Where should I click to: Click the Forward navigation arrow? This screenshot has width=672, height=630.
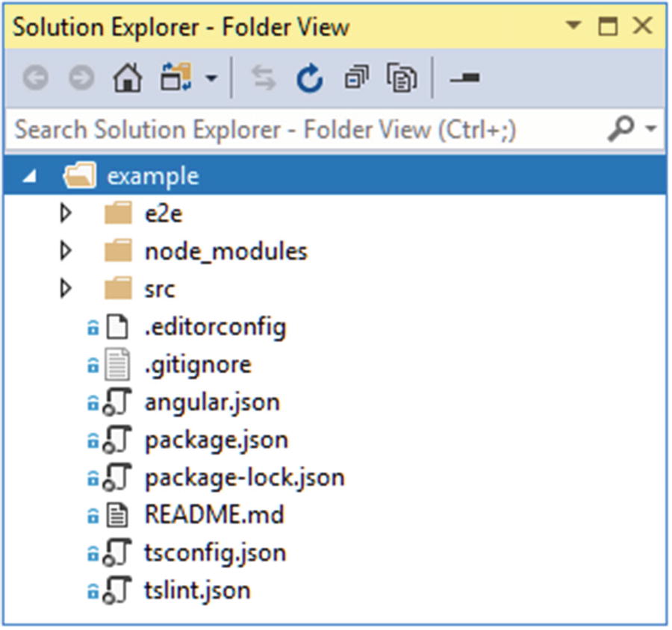point(81,78)
